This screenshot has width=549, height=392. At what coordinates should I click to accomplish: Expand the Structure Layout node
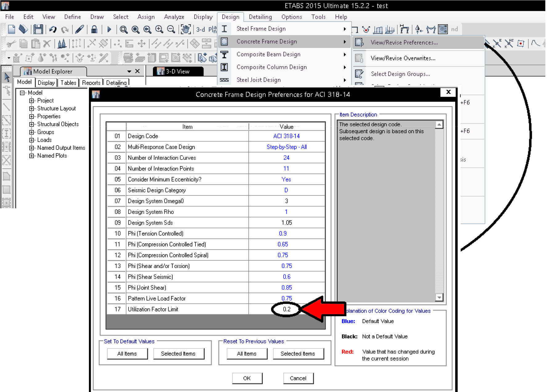(31, 109)
